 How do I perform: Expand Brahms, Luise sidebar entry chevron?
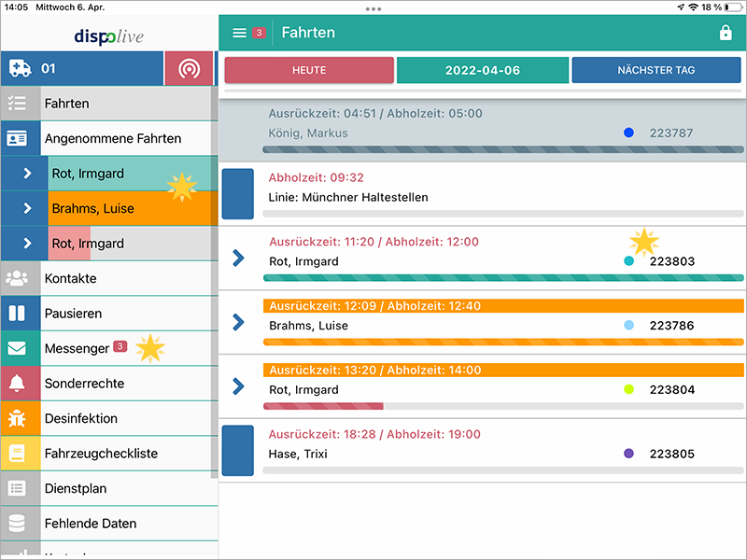pos(27,208)
